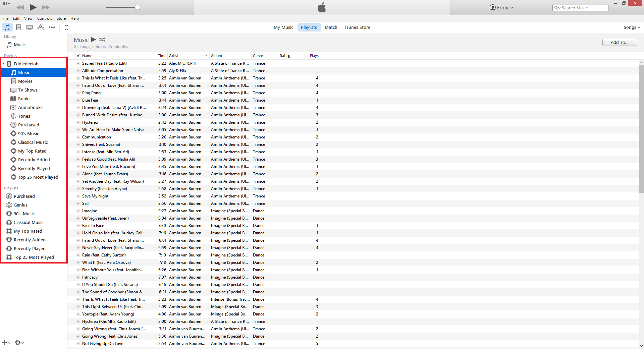Toggle checkbox for Blue Fear
644x349 pixels.
(78, 100)
